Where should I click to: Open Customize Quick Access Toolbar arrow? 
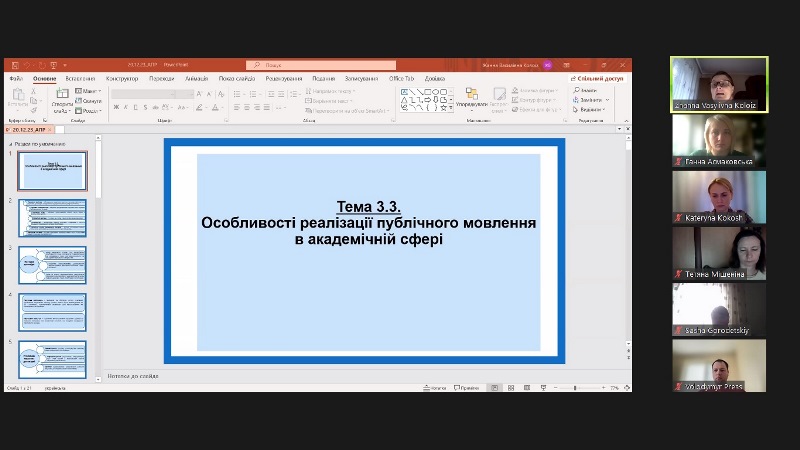click(x=65, y=65)
